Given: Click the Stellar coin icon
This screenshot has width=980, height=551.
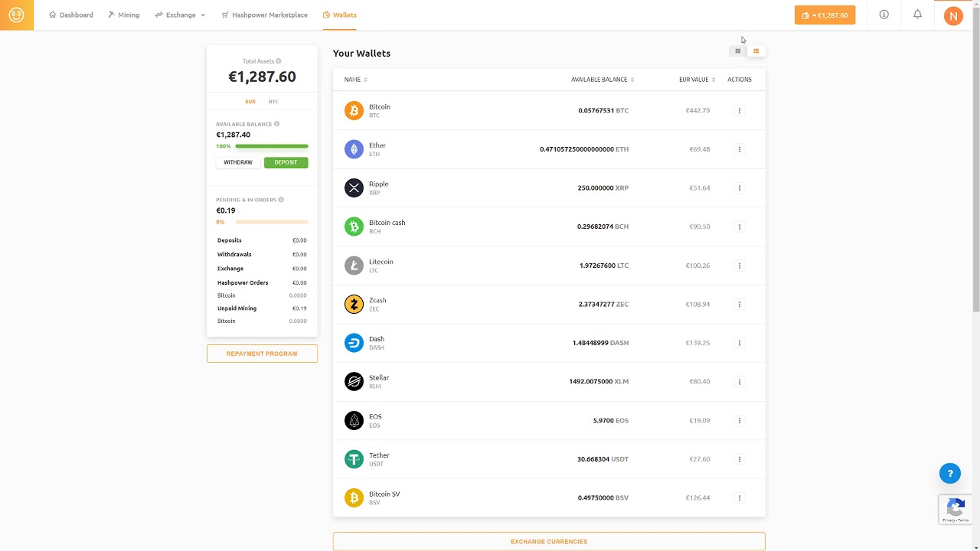Looking at the screenshot, I should (354, 381).
